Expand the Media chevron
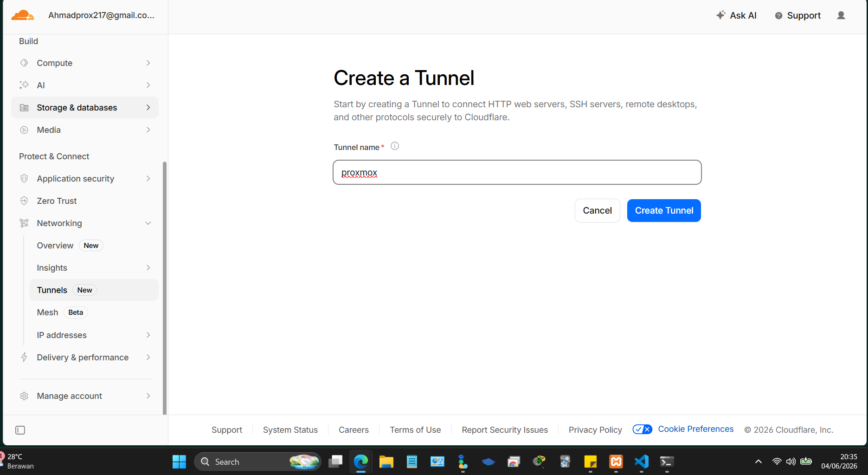This screenshot has height=475, width=868. click(x=148, y=130)
